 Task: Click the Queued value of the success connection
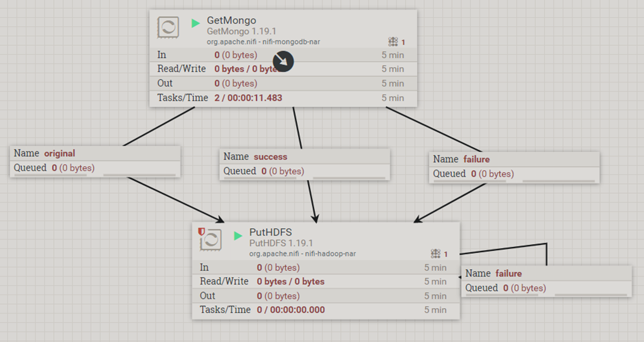click(283, 171)
